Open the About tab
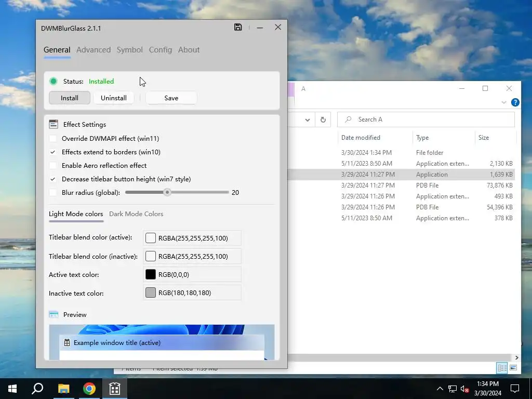 (189, 50)
